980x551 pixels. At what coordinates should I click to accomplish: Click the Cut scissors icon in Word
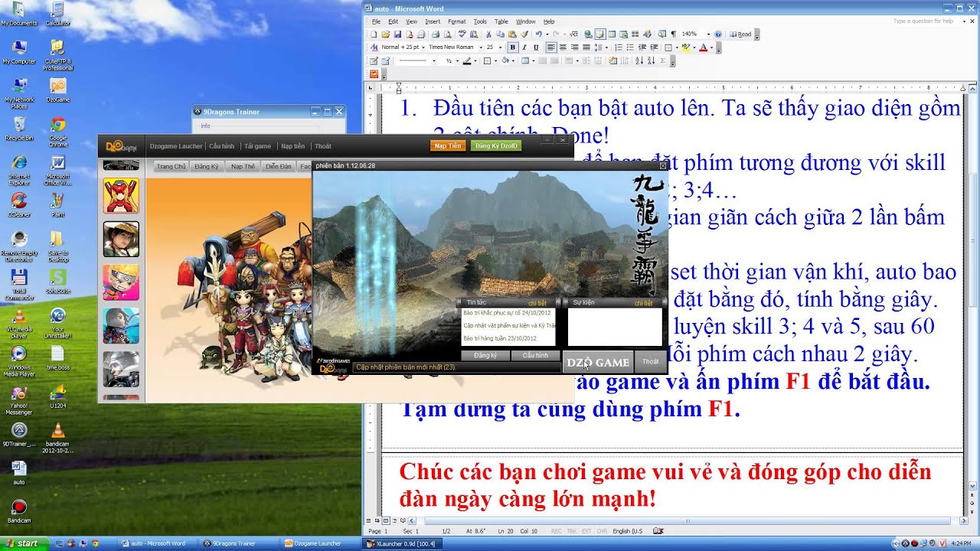click(x=488, y=34)
